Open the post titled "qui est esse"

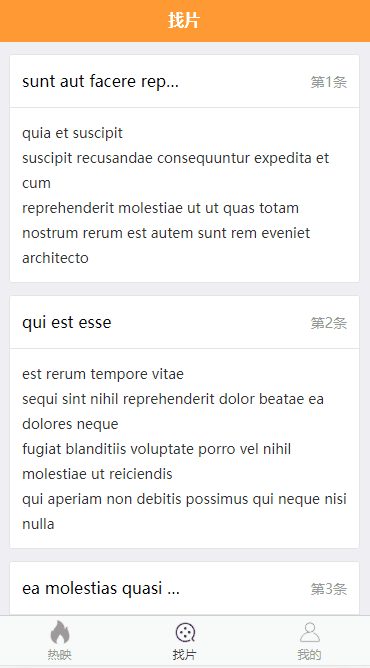click(x=67, y=322)
